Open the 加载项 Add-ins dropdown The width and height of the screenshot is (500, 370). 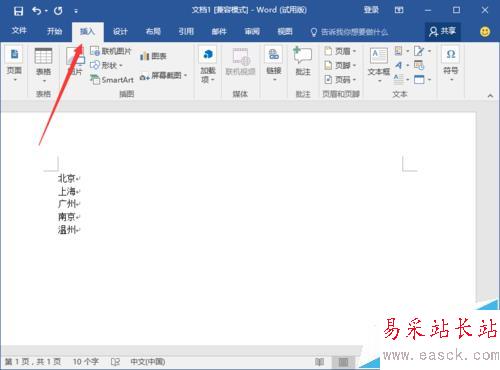(x=208, y=64)
